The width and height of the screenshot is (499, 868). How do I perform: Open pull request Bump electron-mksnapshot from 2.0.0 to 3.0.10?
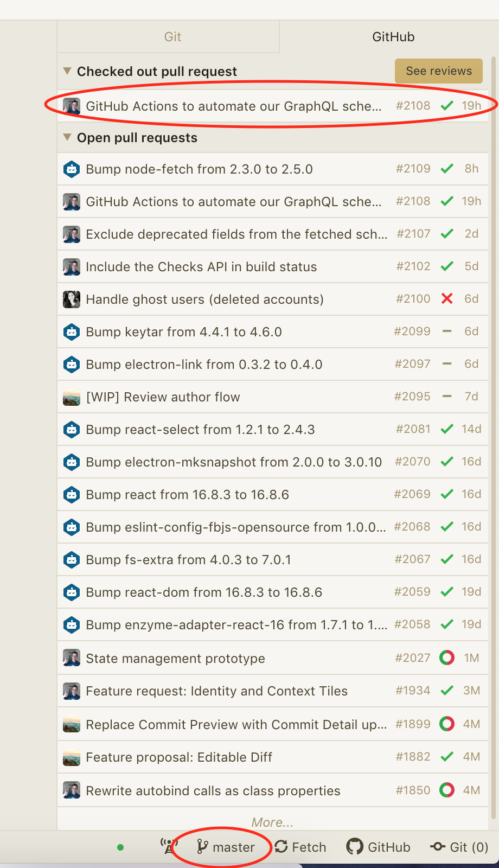tap(272, 462)
